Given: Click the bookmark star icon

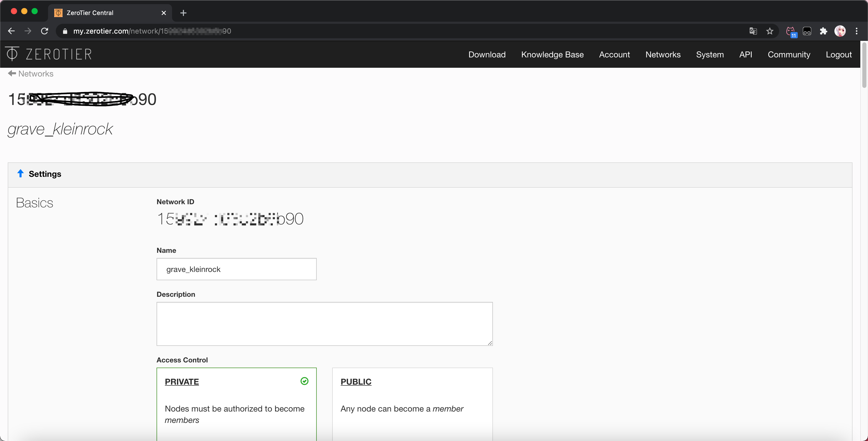Looking at the screenshot, I should click(770, 31).
